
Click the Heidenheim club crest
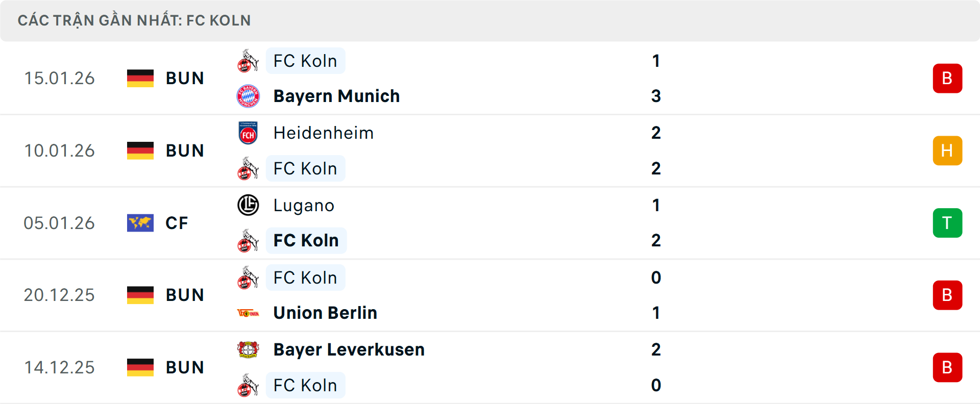tap(248, 133)
